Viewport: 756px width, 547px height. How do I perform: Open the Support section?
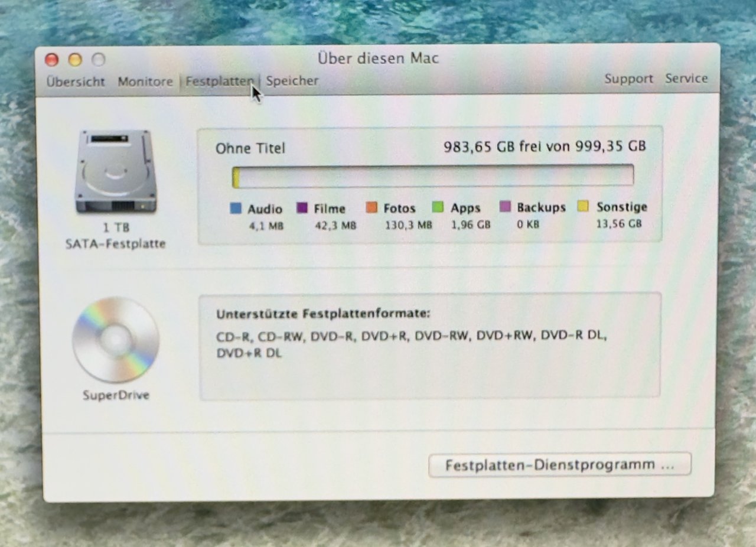point(628,79)
